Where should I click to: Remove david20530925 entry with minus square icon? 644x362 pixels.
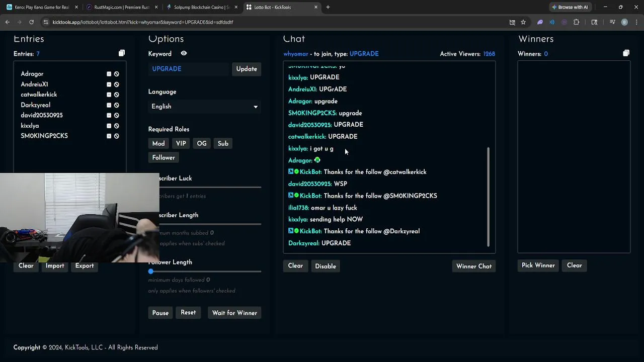(x=109, y=115)
